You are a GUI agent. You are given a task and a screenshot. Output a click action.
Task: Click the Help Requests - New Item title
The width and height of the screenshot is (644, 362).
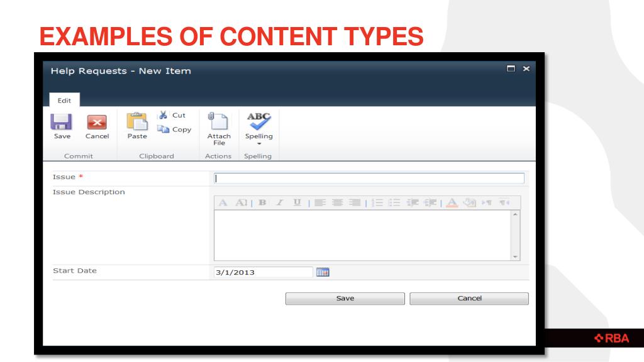[121, 71]
